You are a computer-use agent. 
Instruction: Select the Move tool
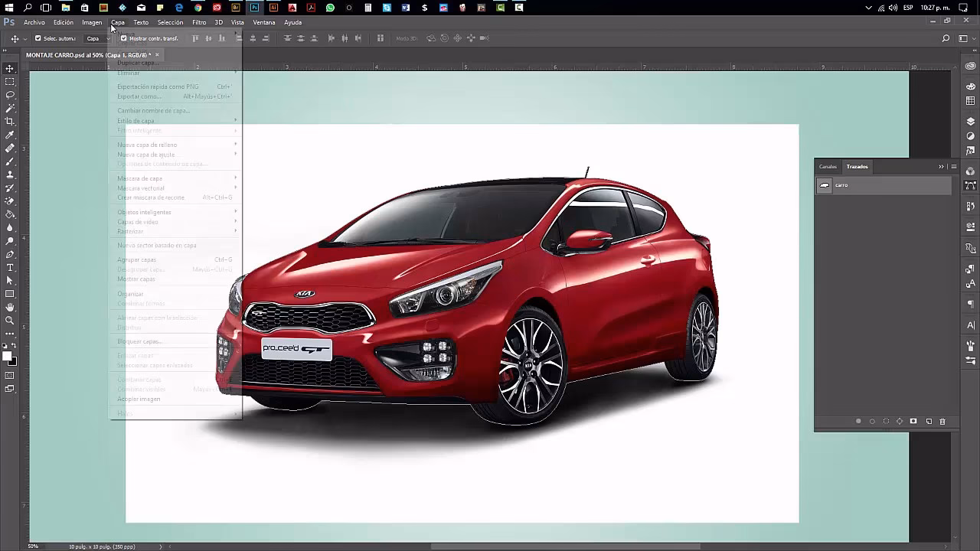point(9,67)
